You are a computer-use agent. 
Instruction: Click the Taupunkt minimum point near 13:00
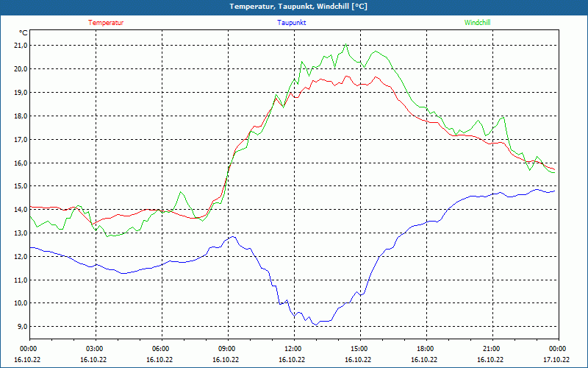pos(317,325)
